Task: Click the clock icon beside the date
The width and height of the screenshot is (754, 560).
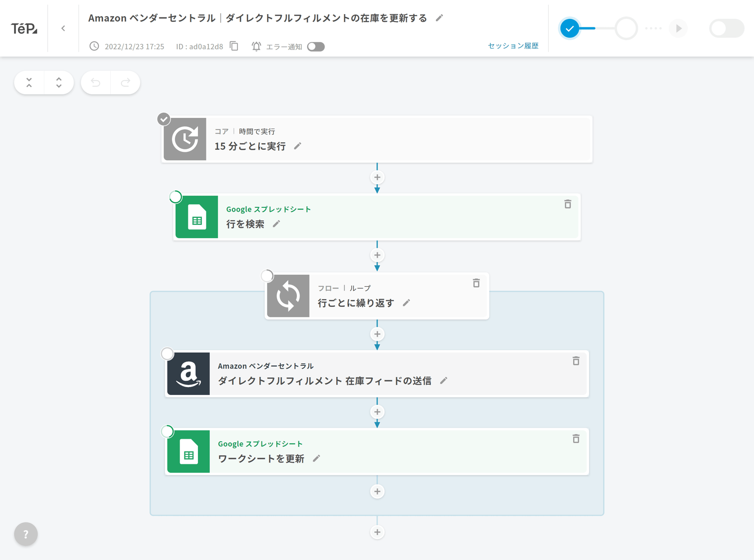Action: (94, 46)
